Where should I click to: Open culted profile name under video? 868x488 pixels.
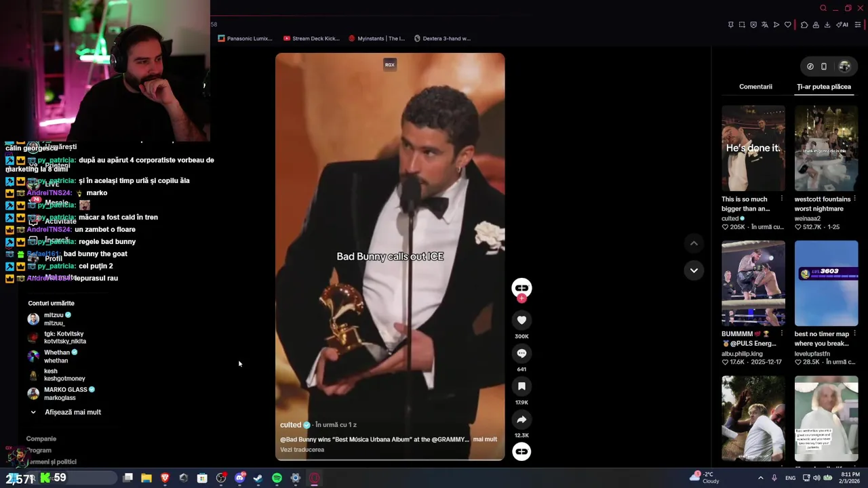(x=290, y=425)
